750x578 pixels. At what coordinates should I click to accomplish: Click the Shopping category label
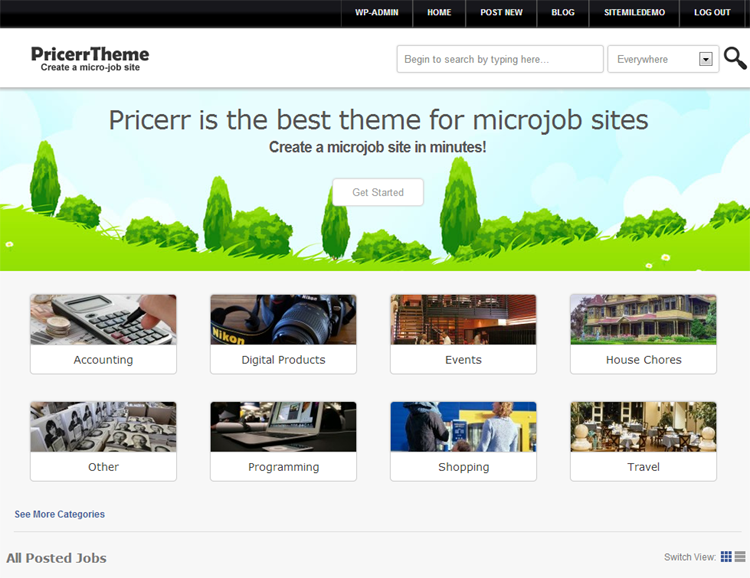tap(463, 467)
